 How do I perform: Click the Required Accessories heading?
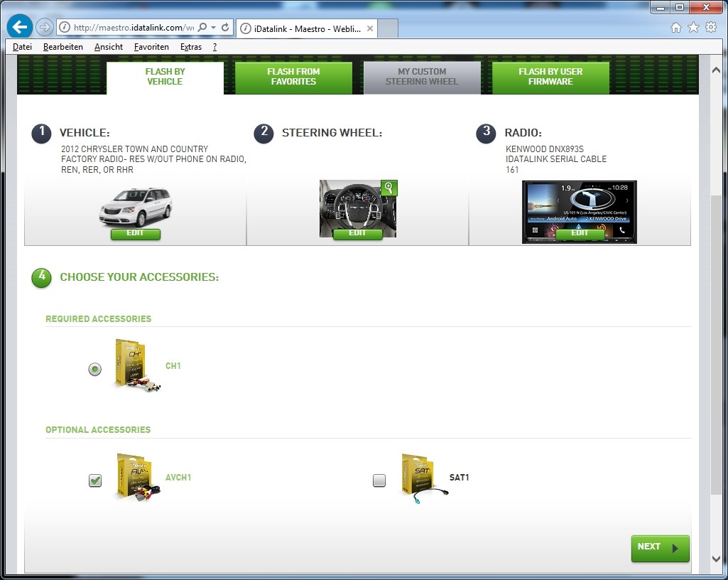click(x=99, y=319)
